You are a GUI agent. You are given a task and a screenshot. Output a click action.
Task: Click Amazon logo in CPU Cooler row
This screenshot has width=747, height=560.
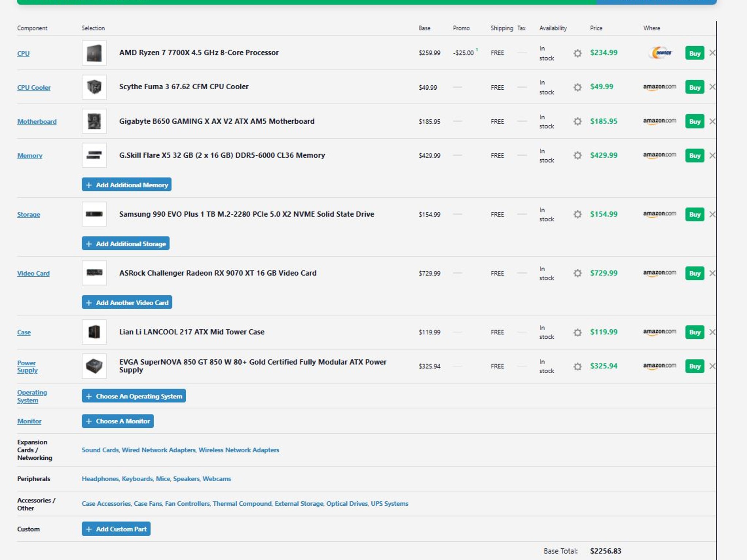click(x=659, y=87)
